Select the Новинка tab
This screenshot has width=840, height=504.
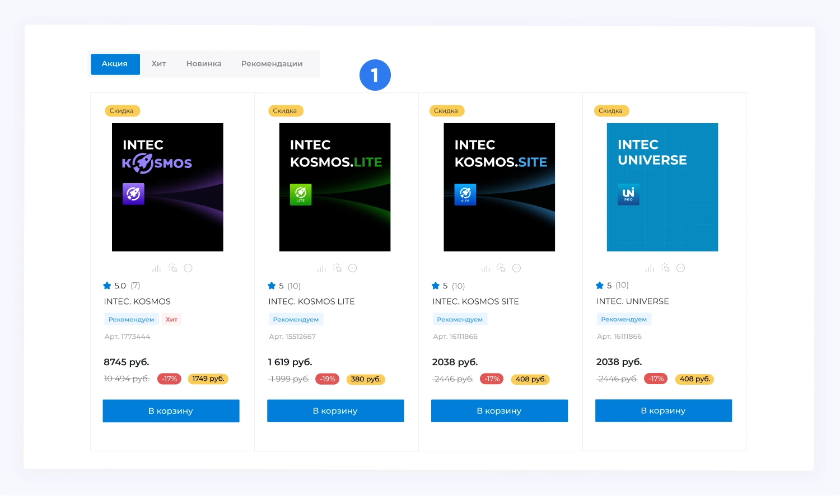click(x=204, y=64)
